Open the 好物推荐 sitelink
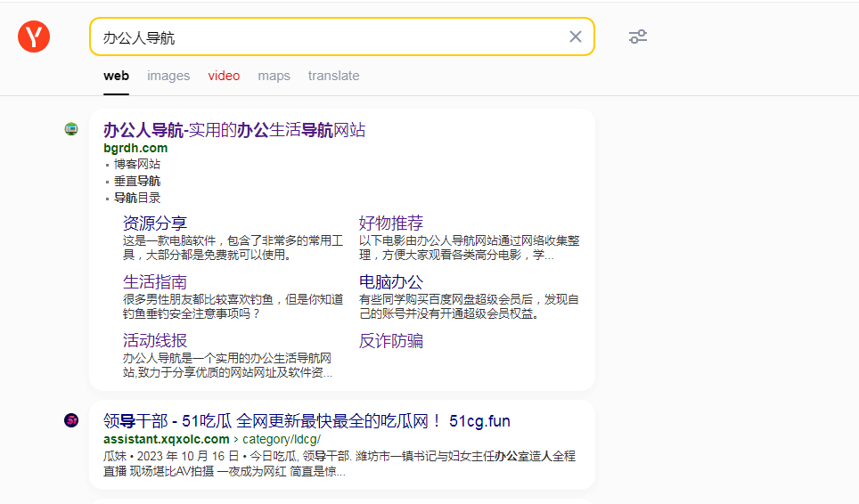The width and height of the screenshot is (859, 504). coord(391,223)
